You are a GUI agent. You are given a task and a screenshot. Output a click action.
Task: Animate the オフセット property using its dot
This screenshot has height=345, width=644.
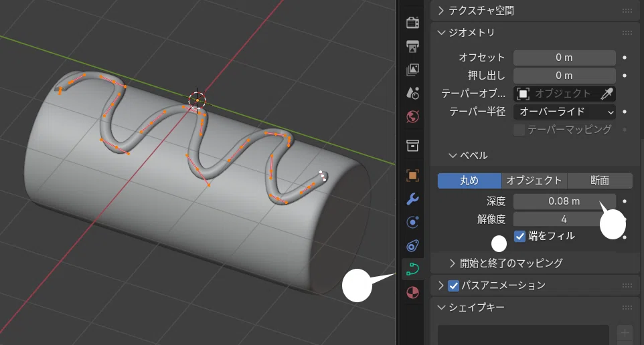[x=625, y=58]
